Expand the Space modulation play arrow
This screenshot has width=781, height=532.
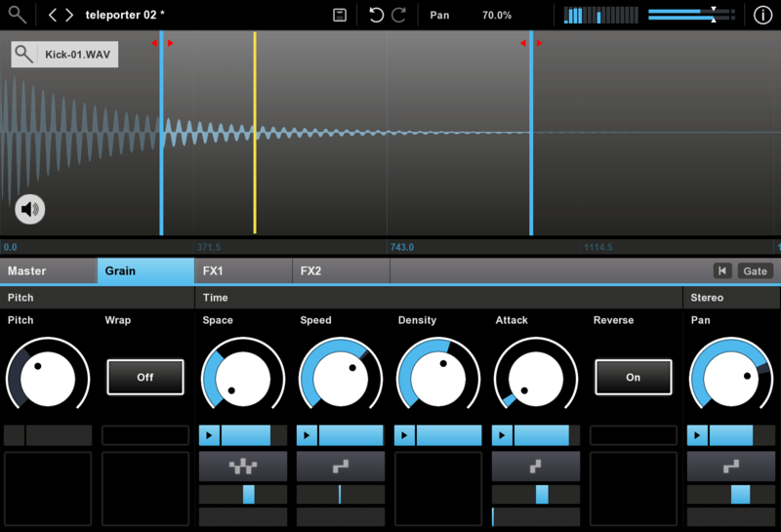(x=209, y=435)
